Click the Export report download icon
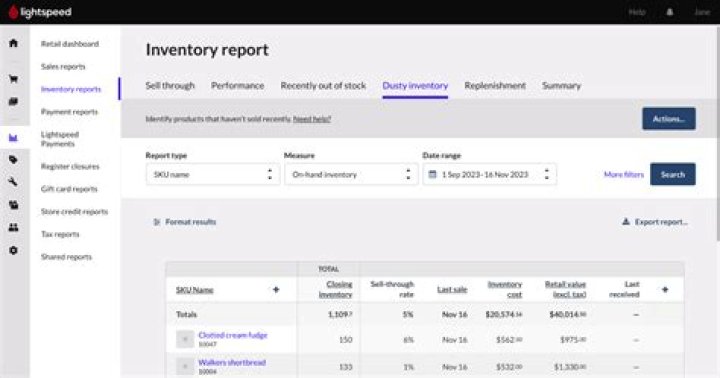 coord(625,222)
